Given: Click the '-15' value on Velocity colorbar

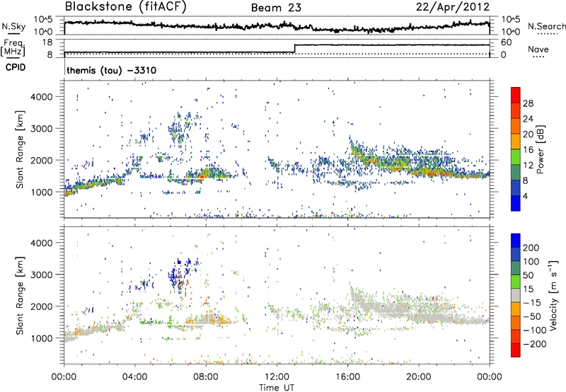Looking at the screenshot, I should point(531,302).
